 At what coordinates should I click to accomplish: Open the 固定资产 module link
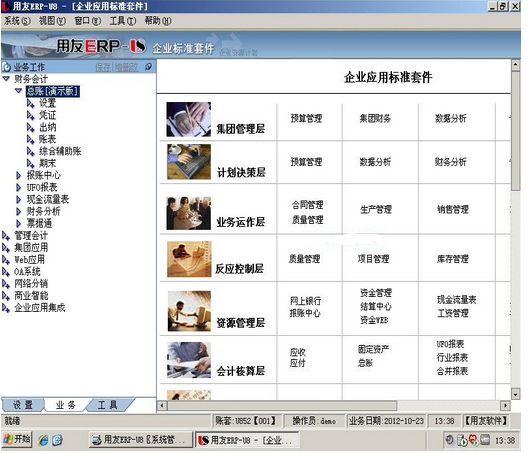point(373,349)
